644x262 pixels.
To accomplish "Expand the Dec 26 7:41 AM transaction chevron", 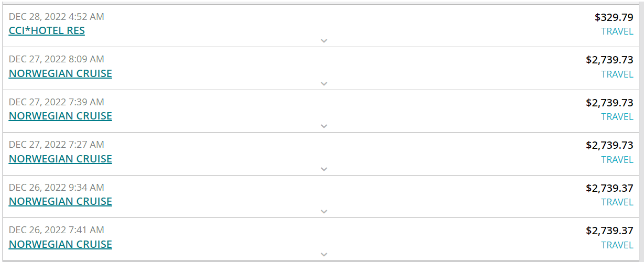I will [324, 254].
